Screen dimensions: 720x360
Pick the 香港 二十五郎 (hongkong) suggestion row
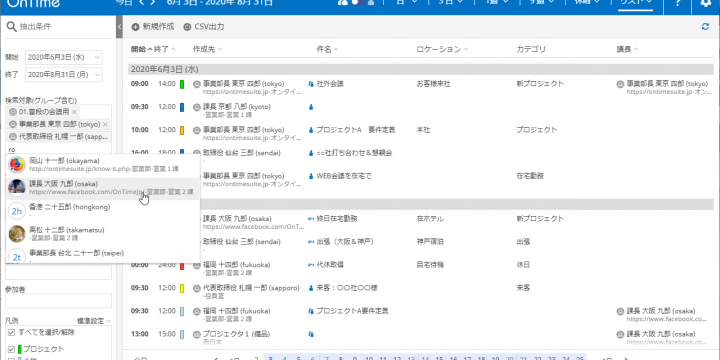tap(103, 211)
